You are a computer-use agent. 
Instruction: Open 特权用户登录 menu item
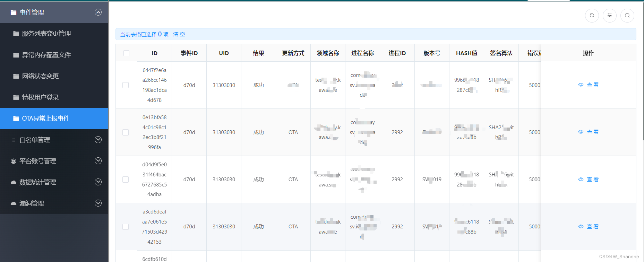[54, 97]
